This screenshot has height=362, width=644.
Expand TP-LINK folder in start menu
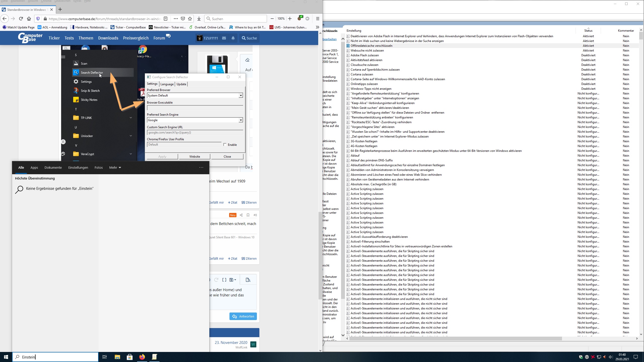click(x=131, y=118)
